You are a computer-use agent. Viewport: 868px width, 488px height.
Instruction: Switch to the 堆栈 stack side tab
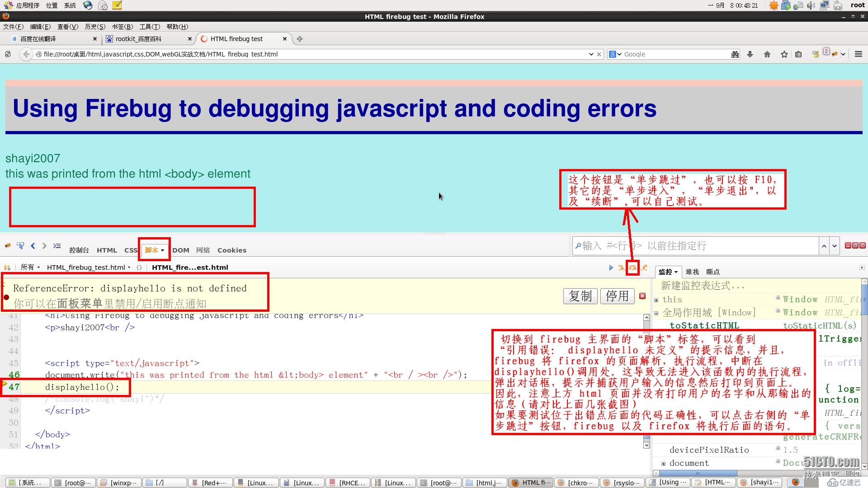pyautogui.click(x=692, y=272)
